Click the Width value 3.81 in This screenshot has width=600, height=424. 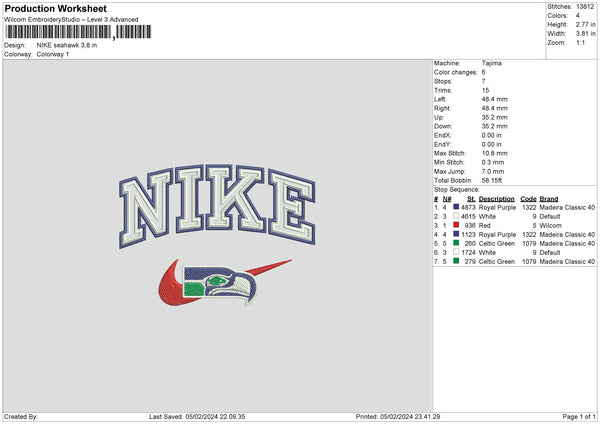click(x=585, y=34)
